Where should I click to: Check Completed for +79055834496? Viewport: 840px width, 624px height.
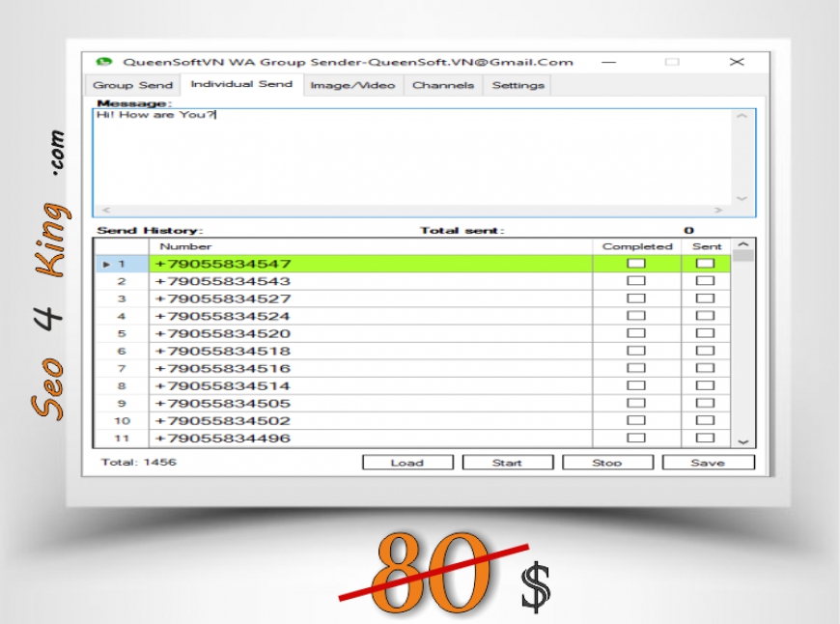point(636,438)
